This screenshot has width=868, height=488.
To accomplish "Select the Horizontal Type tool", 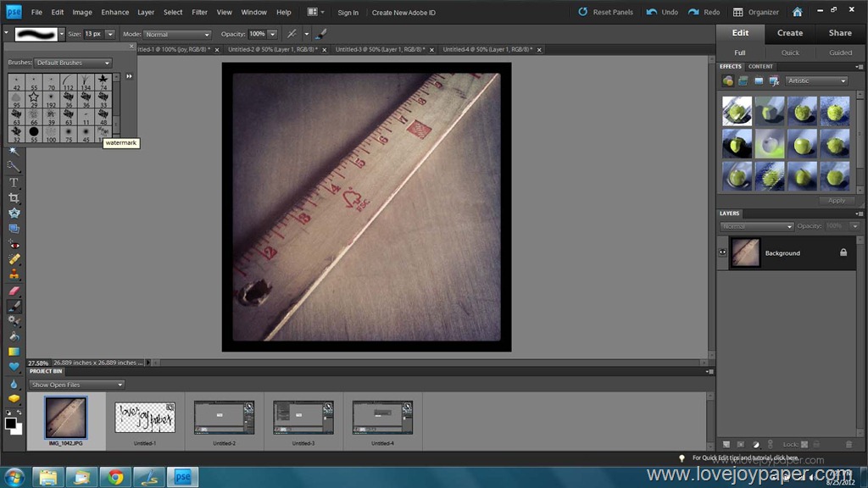I will pos(14,182).
